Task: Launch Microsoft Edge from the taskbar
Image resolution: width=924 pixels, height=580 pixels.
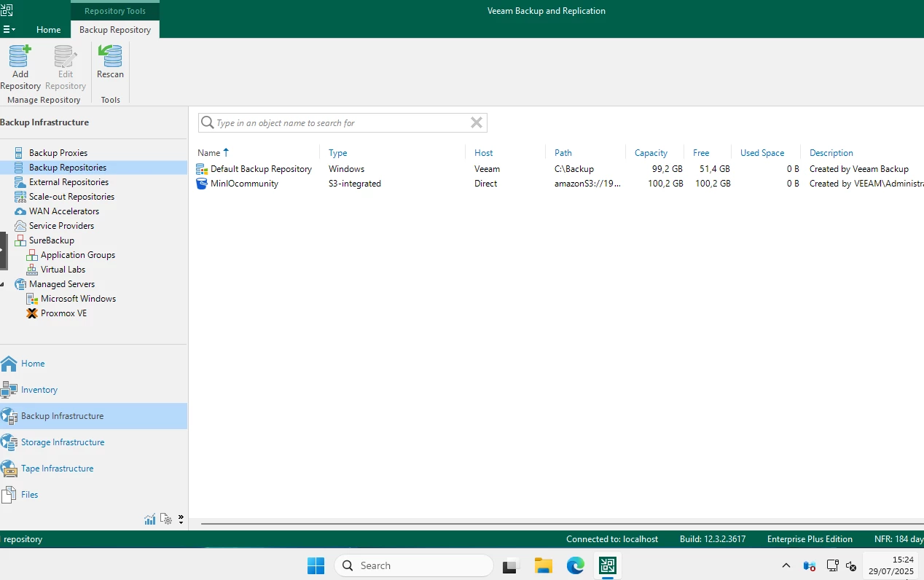Action: tap(576, 565)
